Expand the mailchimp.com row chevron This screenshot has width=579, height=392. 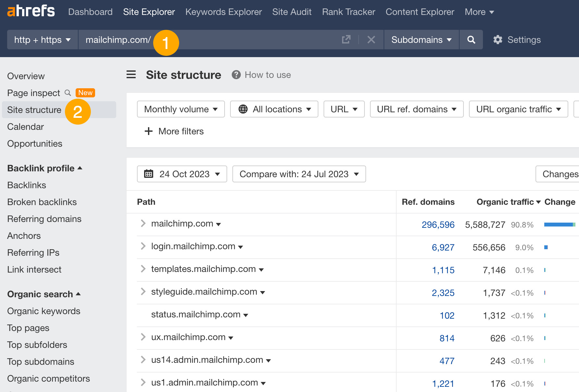[142, 223]
